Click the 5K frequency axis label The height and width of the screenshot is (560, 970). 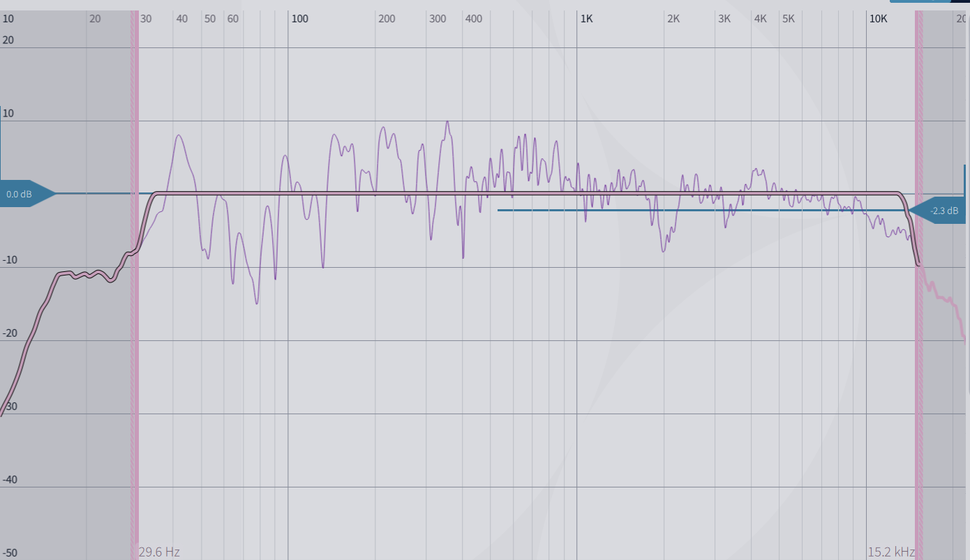click(789, 19)
